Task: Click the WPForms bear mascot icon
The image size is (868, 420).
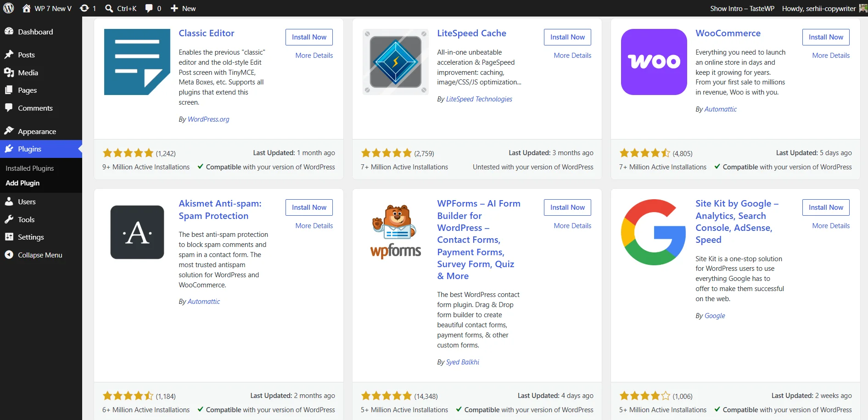Action: tap(396, 232)
